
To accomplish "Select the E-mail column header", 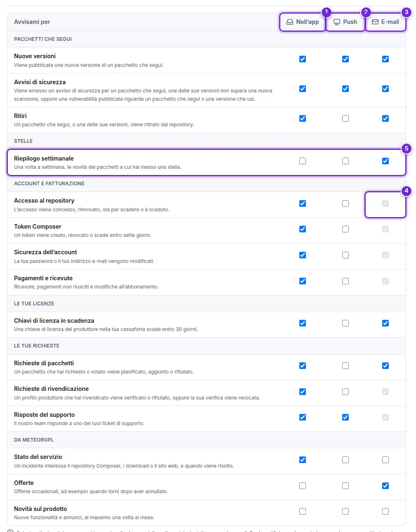I will [x=385, y=22].
